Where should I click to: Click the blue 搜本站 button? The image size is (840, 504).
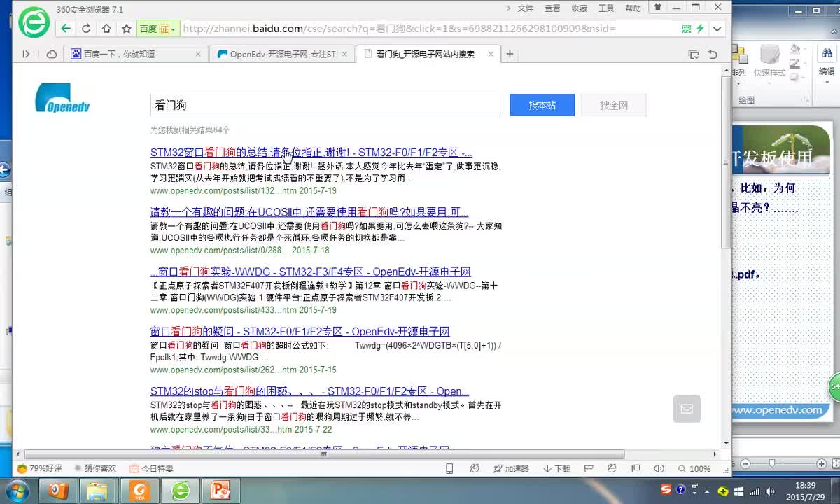pos(542,105)
